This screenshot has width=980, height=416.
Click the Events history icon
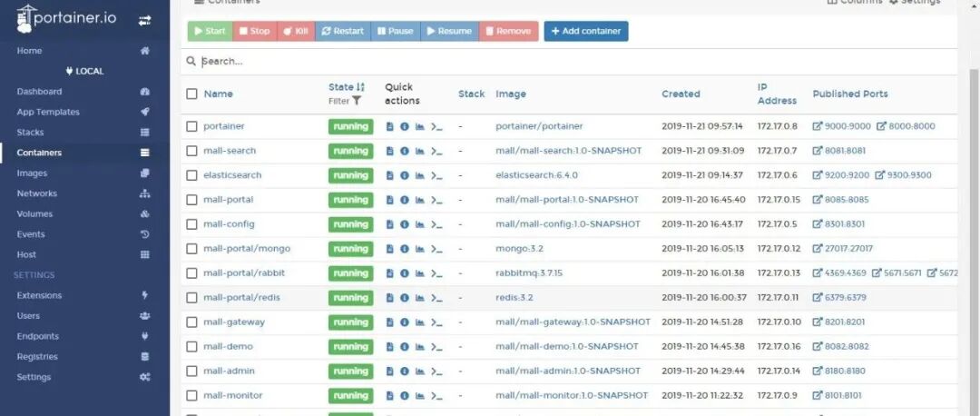(145, 234)
